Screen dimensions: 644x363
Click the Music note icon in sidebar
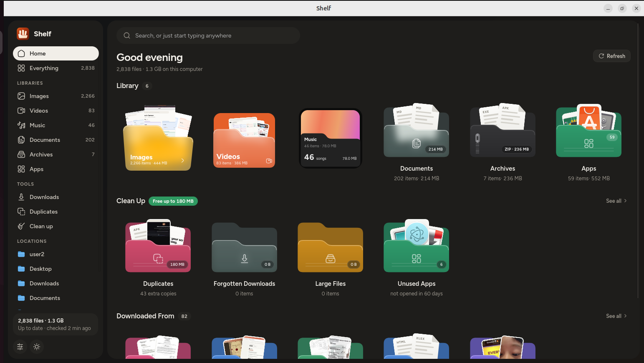[x=21, y=125]
